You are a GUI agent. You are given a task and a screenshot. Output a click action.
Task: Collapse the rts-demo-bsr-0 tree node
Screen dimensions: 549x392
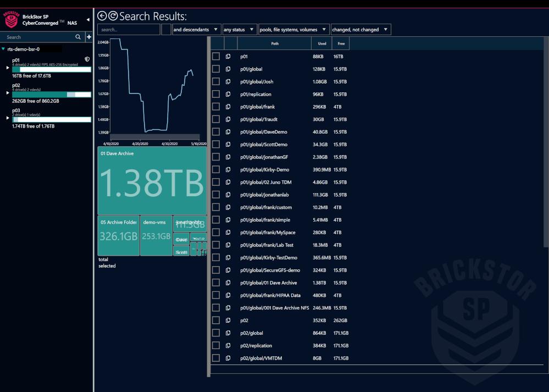(4, 48)
